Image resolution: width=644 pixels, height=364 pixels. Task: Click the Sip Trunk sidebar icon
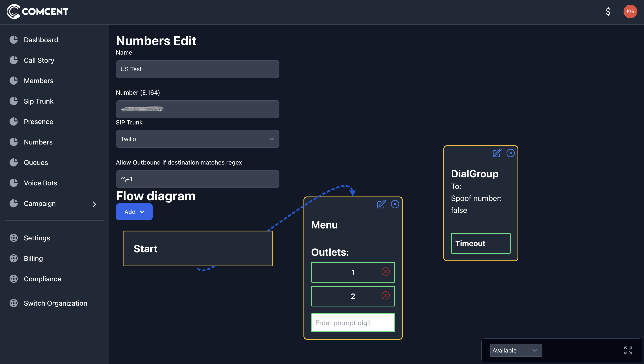point(14,101)
